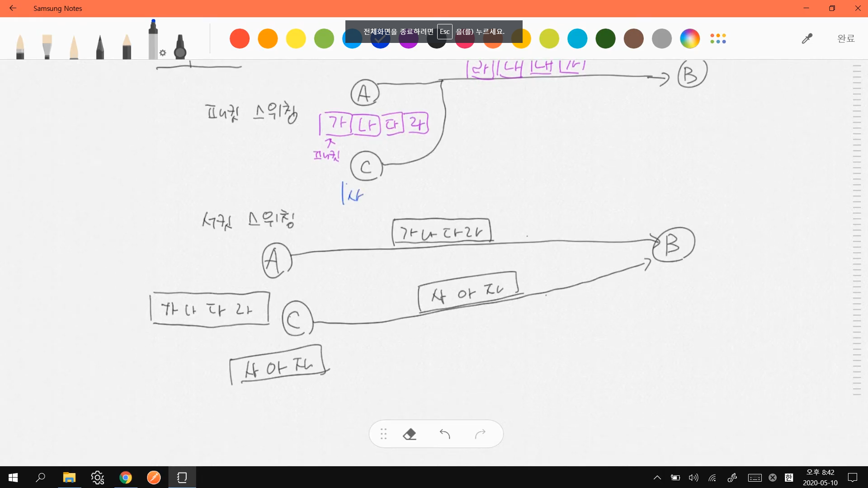868x488 pixels.
Task: Open selected marker pen settings gear
Action: pyautogui.click(x=163, y=53)
